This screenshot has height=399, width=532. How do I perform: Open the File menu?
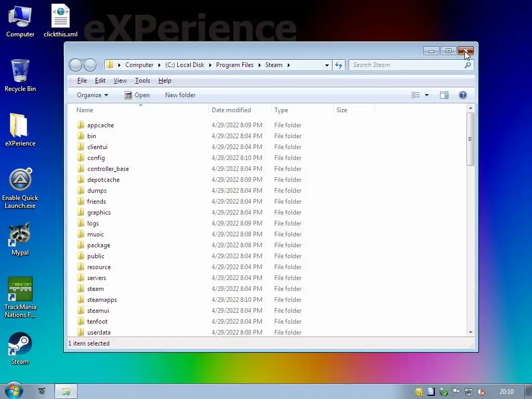(x=82, y=81)
